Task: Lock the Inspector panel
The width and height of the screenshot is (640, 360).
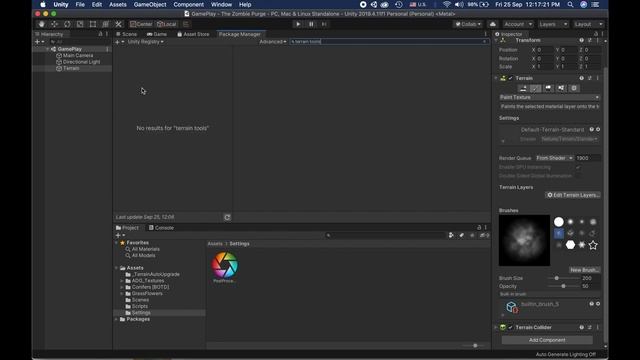Action: point(596,34)
